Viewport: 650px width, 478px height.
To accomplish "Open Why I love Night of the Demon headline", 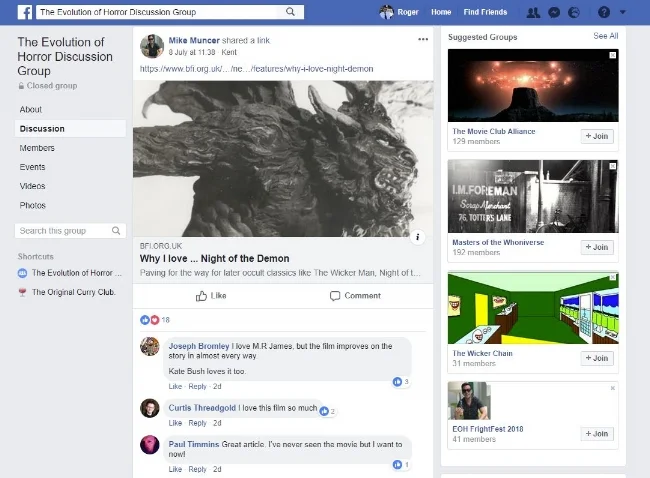I will pyautogui.click(x=214, y=259).
